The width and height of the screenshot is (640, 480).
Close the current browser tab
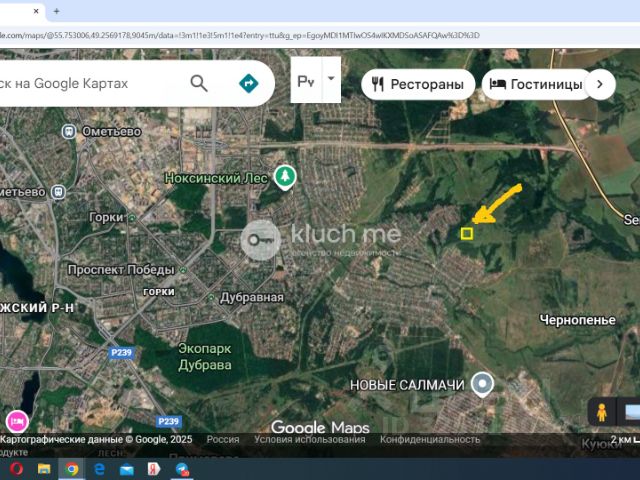36,11
